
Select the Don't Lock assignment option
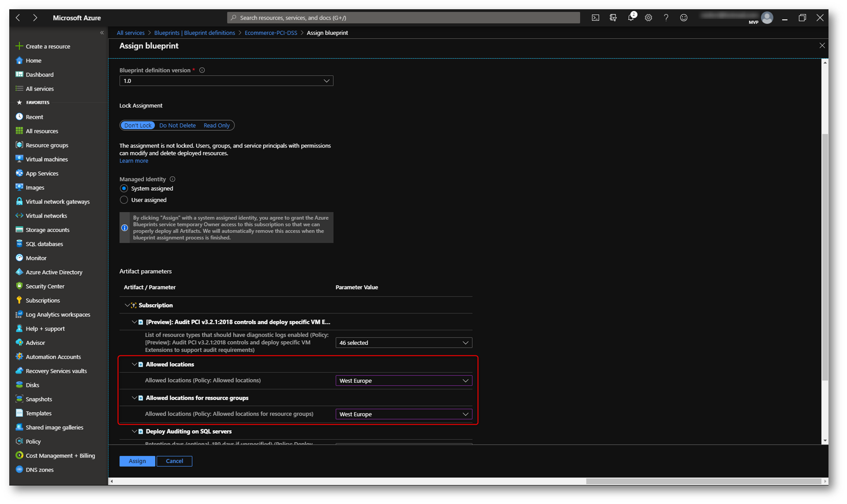(x=138, y=125)
